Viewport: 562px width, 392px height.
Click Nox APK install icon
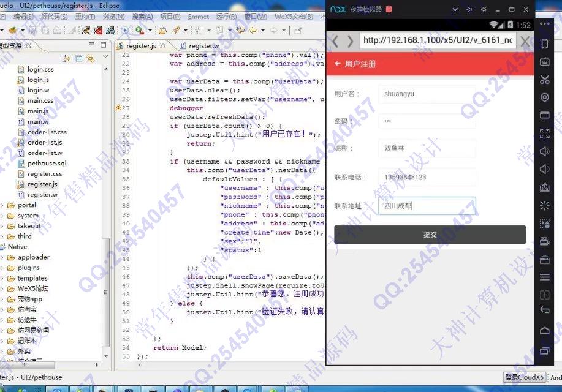[544, 187]
